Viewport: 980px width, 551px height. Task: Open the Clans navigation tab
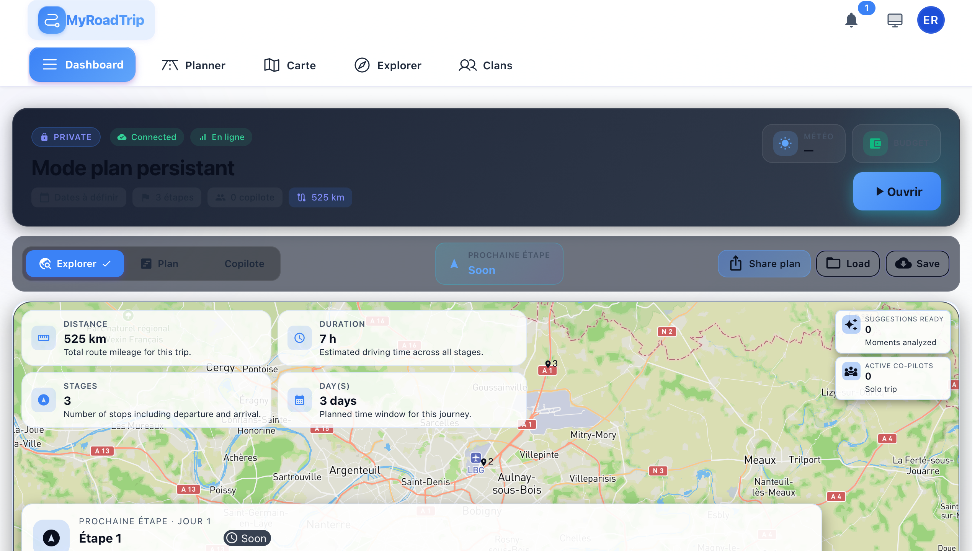point(485,65)
